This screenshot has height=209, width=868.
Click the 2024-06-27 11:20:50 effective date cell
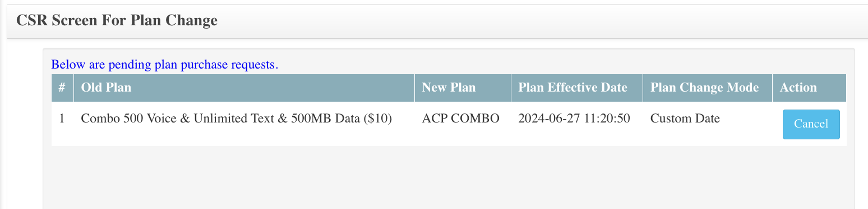[x=577, y=124]
